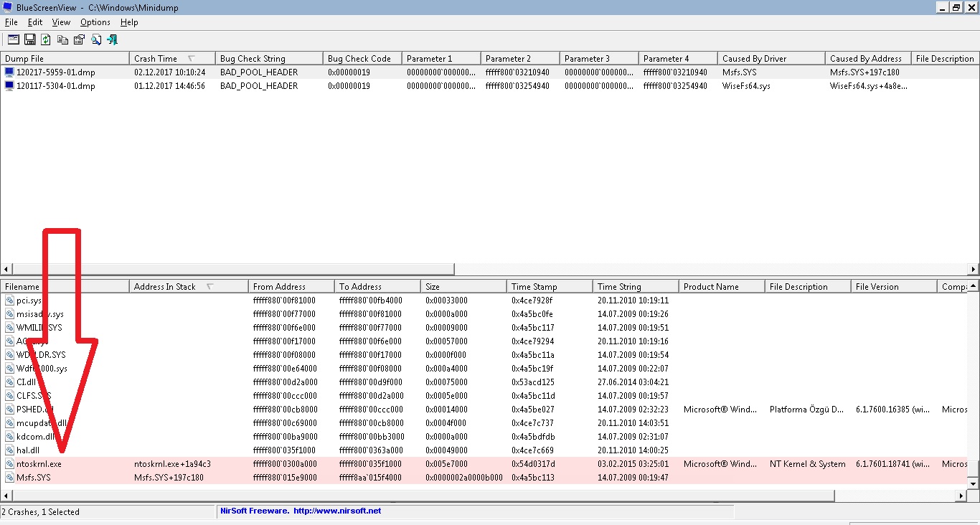Click the File Version column header

[x=894, y=287]
